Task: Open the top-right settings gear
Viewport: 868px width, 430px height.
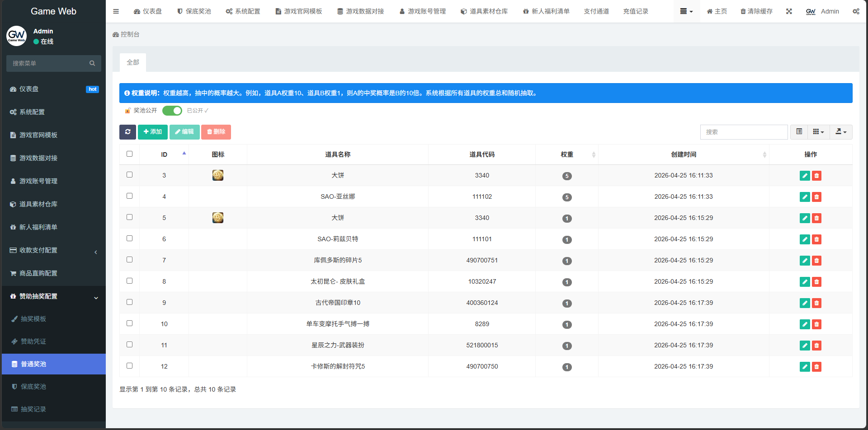Action: coord(856,11)
